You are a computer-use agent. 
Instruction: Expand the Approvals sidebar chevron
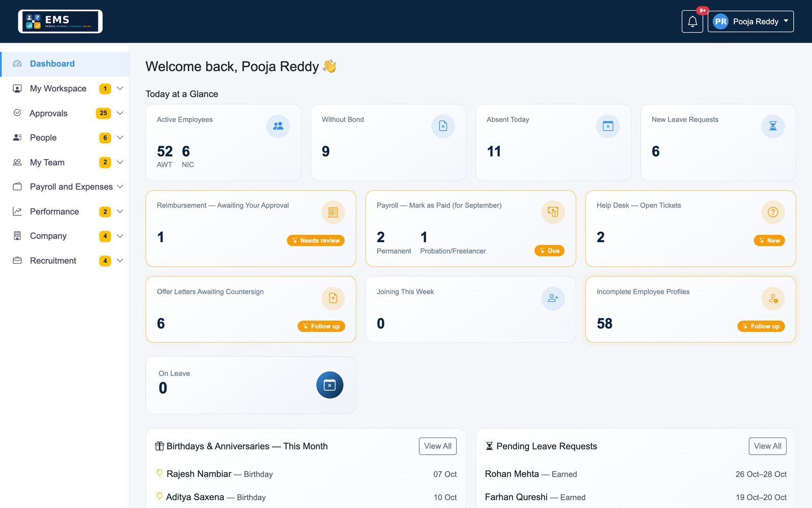coord(120,113)
